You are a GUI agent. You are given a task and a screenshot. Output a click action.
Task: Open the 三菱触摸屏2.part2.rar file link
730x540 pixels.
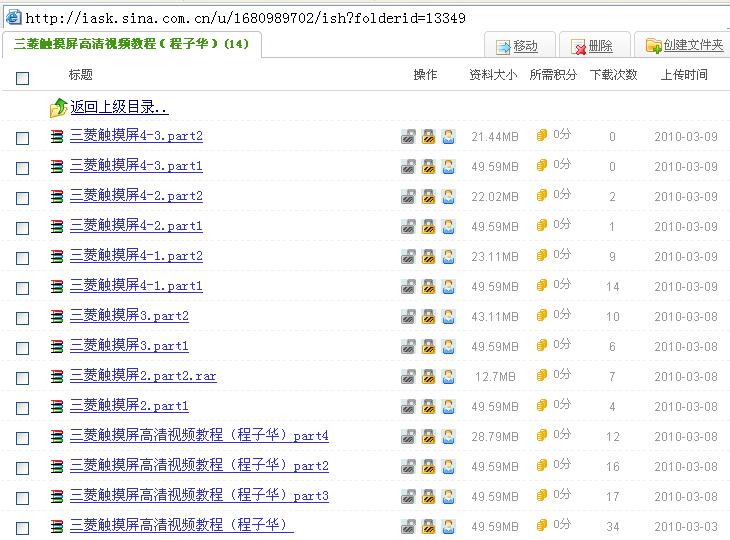tap(143, 375)
